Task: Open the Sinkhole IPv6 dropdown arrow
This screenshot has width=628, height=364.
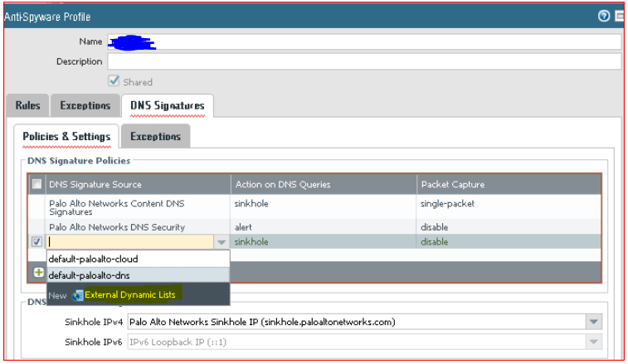Action: pos(594,342)
